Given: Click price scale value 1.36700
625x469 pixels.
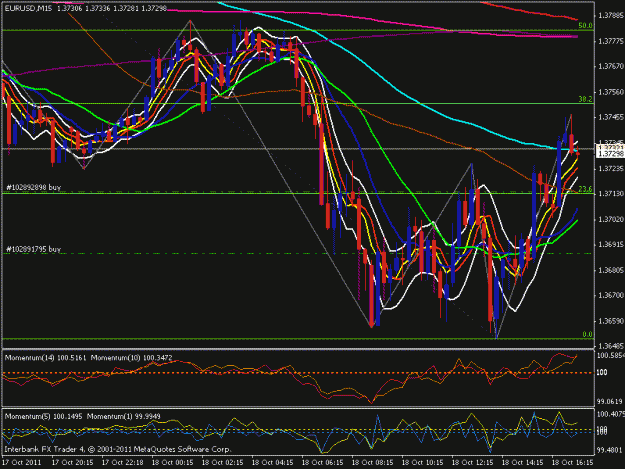Looking at the screenshot, I should click(x=611, y=295).
